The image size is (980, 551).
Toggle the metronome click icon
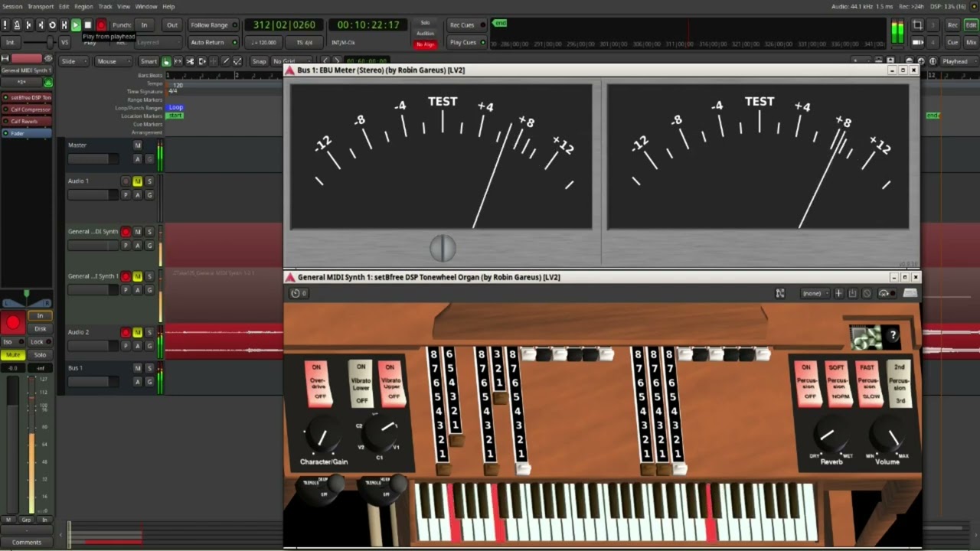click(17, 25)
